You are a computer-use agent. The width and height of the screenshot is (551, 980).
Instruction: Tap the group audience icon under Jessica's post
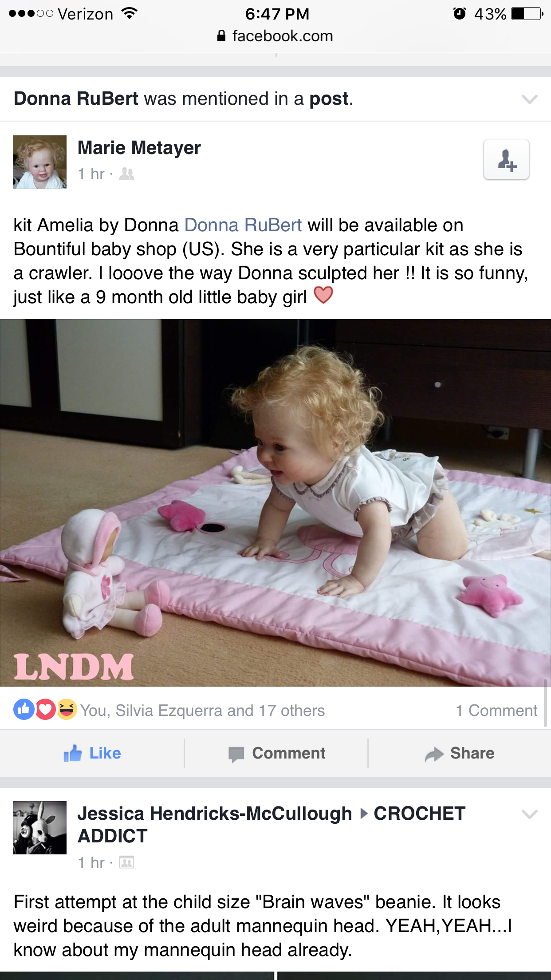tap(126, 862)
